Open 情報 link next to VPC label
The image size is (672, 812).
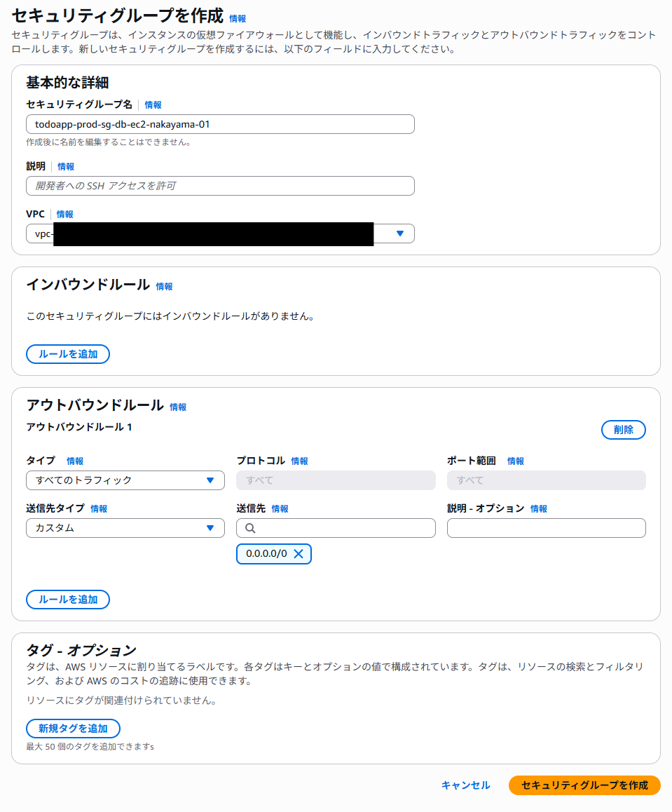click(64, 215)
